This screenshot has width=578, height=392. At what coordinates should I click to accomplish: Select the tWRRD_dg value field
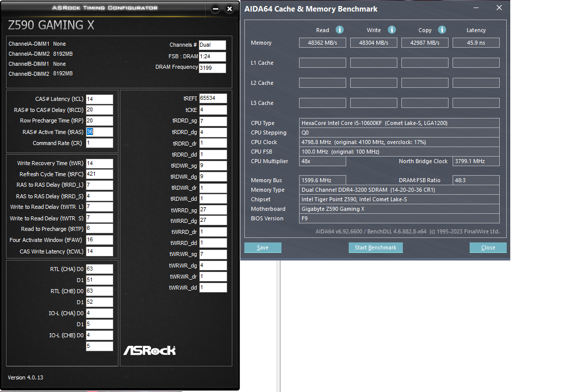(x=213, y=220)
